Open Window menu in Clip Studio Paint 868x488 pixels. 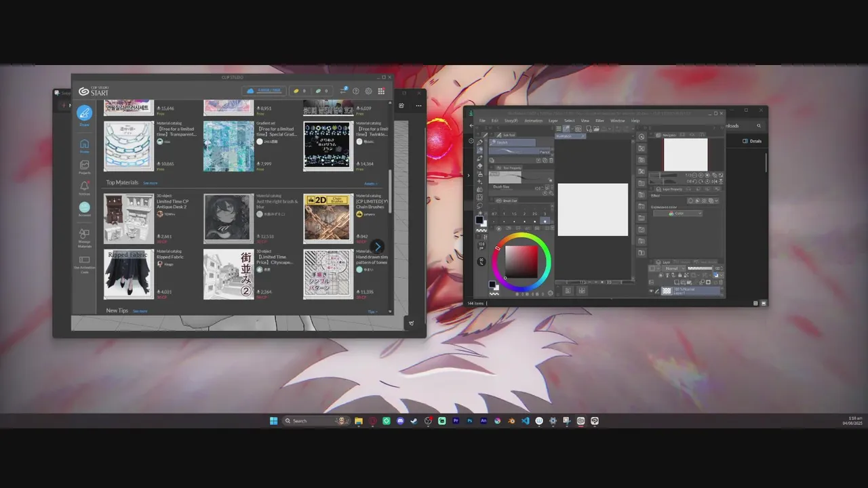617,121
